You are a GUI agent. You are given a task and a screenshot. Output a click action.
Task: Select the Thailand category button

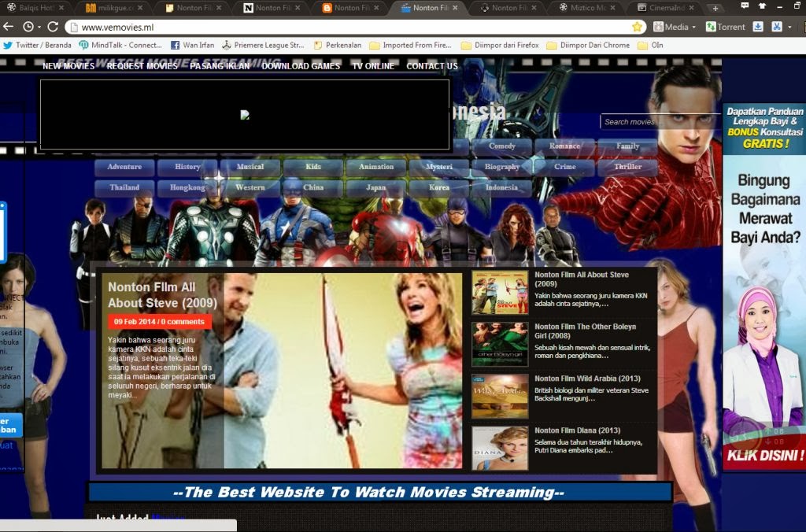click(124, 187)
